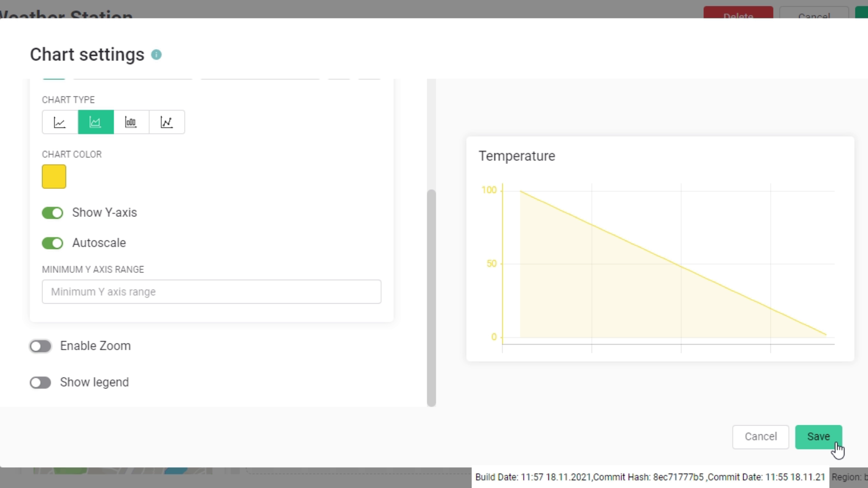Cancel the chart settings dialog

761,437
